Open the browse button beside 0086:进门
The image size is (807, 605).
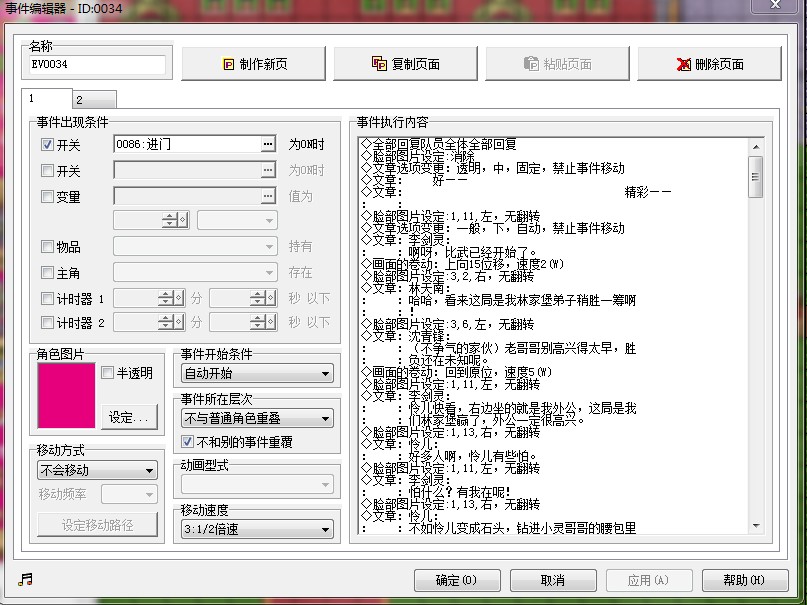click(x=268, y=144)
